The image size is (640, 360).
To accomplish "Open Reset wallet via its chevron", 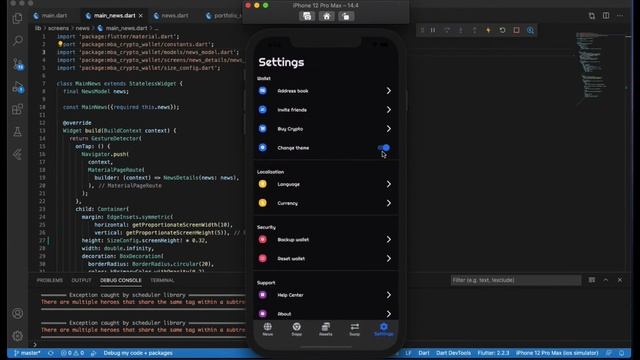I will 389,258.
